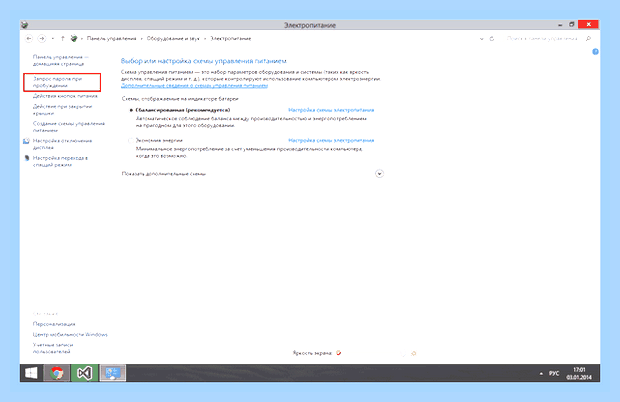Show hidden tray icons with the arrow
Screen dimensions: 620x402
(541, 374)
